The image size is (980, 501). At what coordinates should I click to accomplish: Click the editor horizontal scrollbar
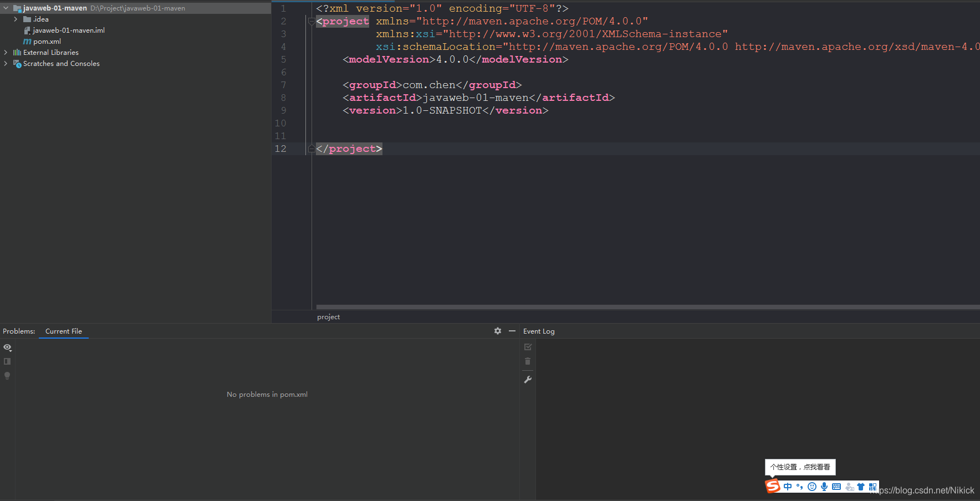647,307
